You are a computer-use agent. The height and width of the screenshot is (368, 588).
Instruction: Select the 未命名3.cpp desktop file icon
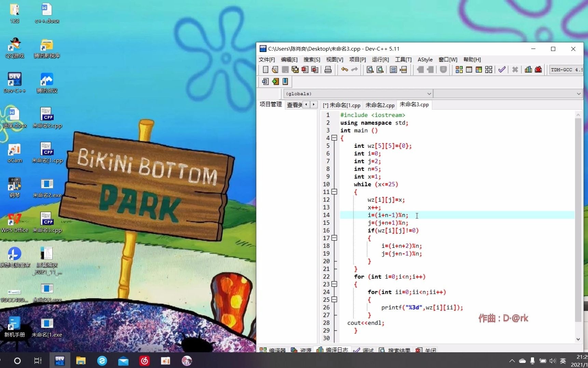(x=47, y=222)
